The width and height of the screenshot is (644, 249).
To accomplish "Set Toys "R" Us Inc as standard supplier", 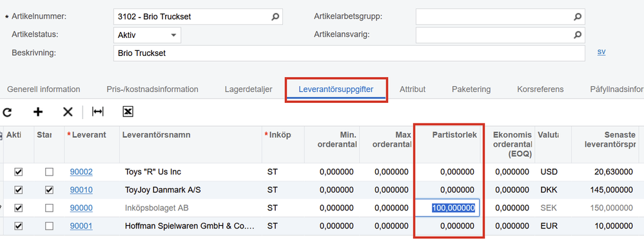I will tap(49, 172).
